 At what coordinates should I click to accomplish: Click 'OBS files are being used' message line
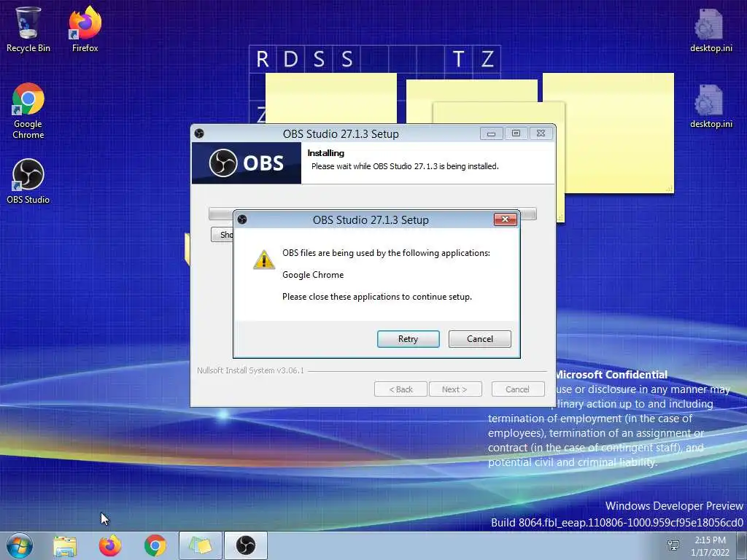click(386, 253)
